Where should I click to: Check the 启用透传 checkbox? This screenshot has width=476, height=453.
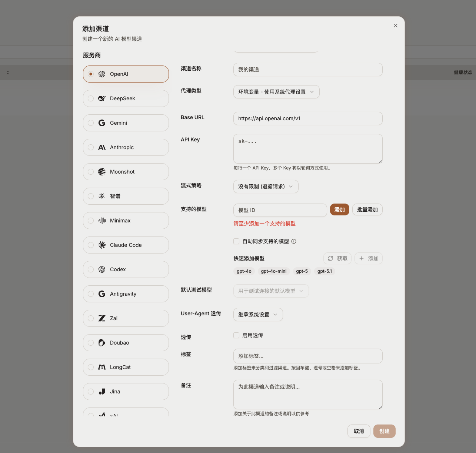click(x=236, y=335)
